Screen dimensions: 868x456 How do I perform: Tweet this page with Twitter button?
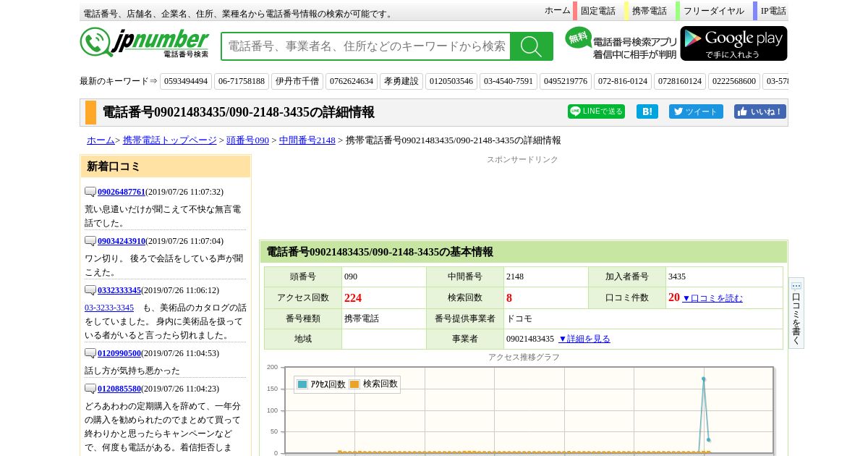tap(695, 111)
